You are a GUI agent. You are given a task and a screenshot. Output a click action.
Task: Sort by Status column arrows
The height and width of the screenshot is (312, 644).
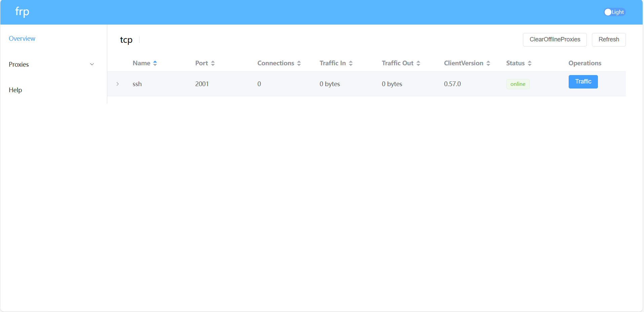[x=530, y=63]
